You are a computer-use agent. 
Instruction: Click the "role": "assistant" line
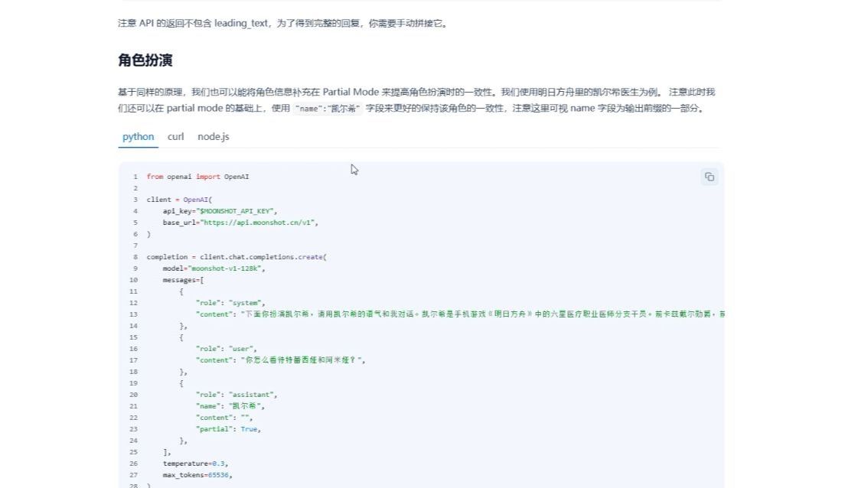click(237, 395)
